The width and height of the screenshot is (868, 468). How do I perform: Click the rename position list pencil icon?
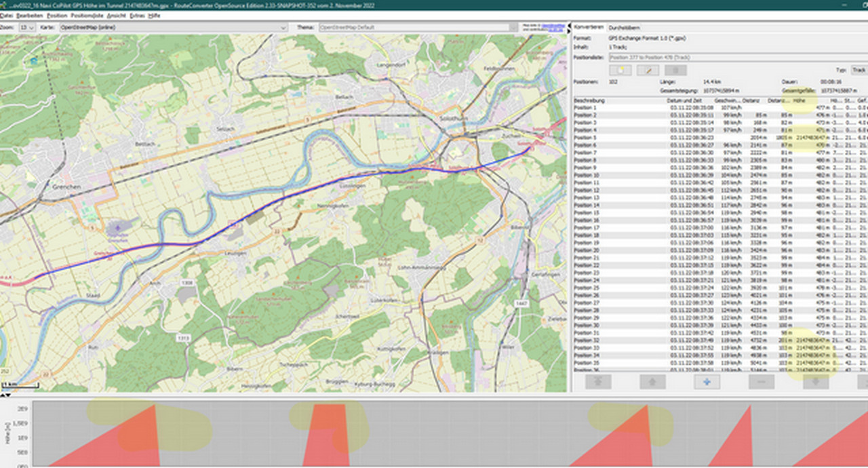[x=648, y=70]
